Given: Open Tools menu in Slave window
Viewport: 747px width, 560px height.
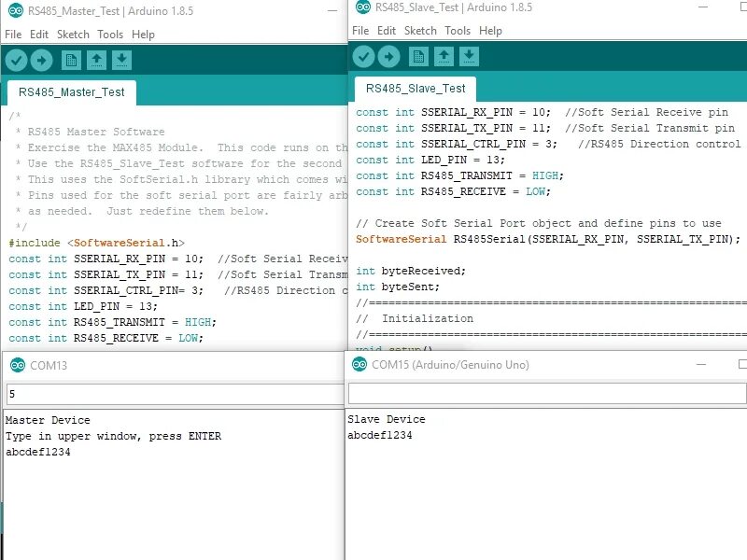Looking at the screenshot, I should click(458, 31).
